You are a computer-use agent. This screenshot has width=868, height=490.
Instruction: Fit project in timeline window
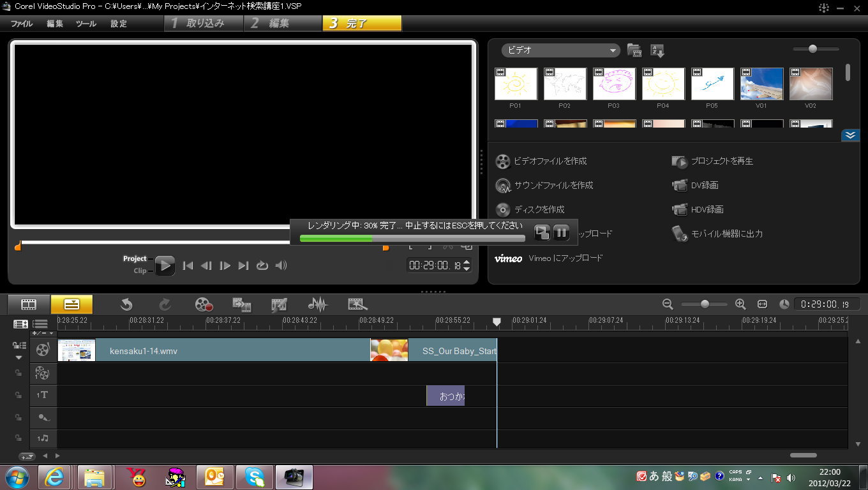762,304
